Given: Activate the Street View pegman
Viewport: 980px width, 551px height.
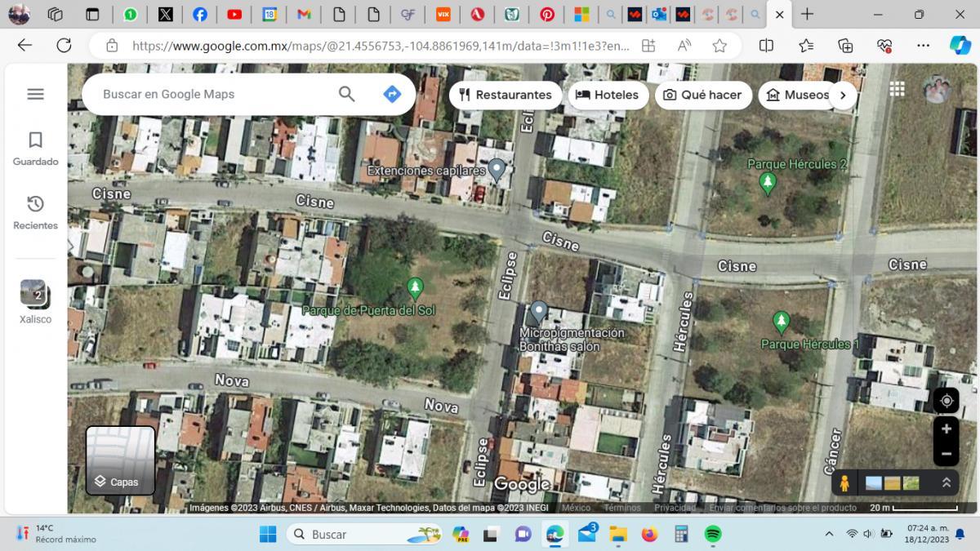Looking at the screenshot, I should tap(844, 483).
